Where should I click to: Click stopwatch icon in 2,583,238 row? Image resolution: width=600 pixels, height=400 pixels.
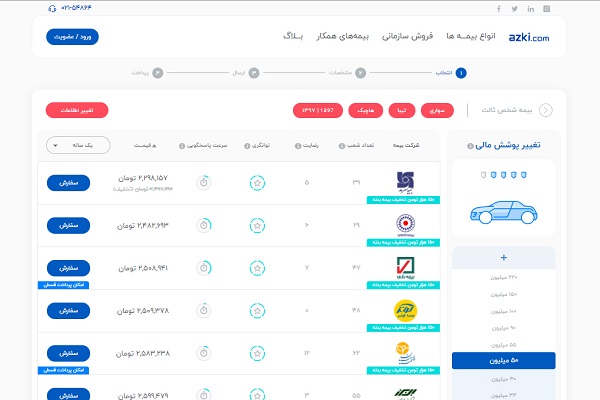pyautogui.click(x=204, y=353)
